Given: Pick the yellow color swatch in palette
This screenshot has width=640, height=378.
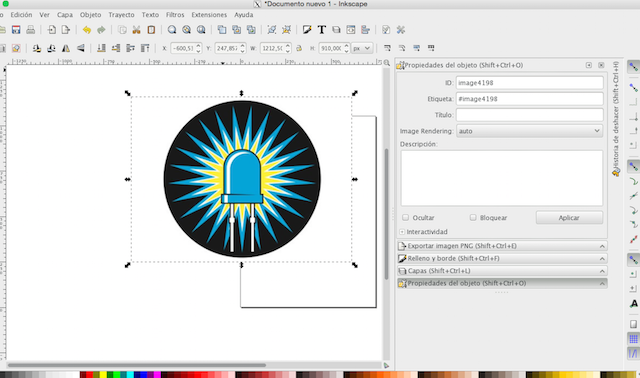Looking at the screenshot, I should tap(103, 375).
